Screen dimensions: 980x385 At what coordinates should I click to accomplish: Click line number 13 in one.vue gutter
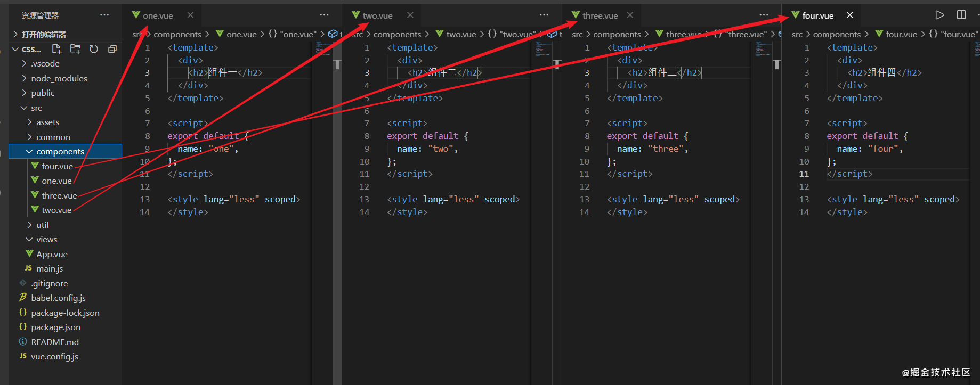coord(145,199)
